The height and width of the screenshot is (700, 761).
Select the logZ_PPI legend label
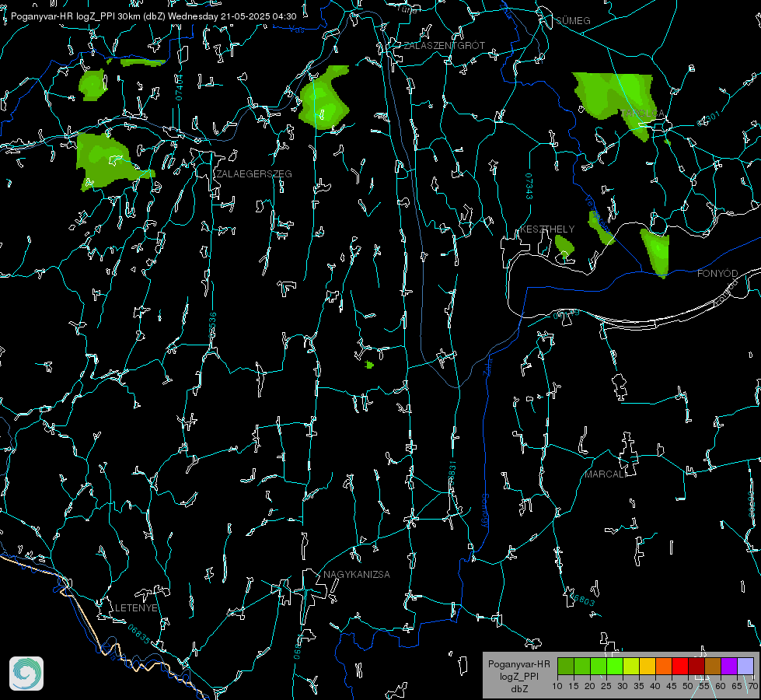518,677
